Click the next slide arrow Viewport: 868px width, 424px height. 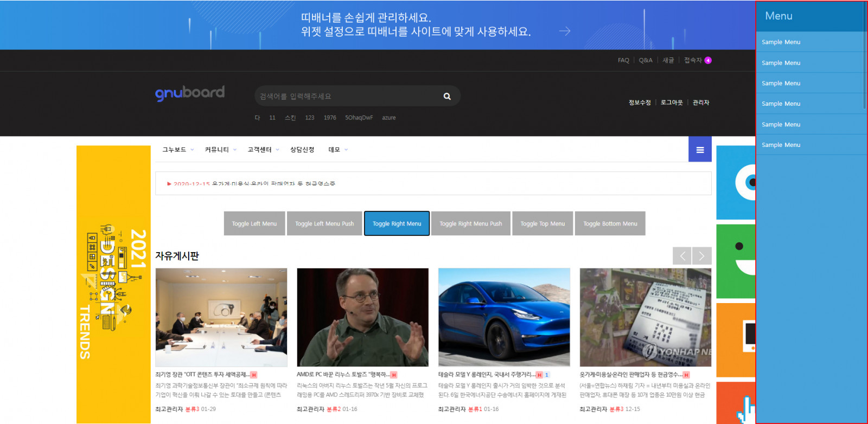701,256
